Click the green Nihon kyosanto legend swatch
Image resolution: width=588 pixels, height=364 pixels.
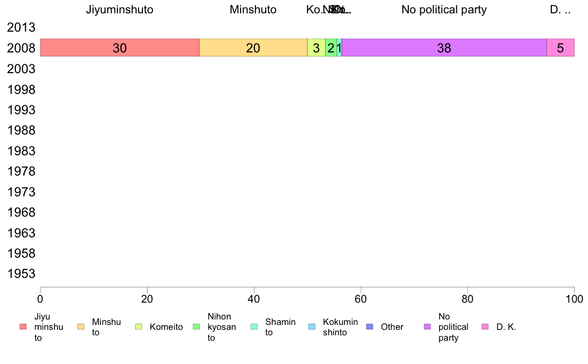[196, 327]
